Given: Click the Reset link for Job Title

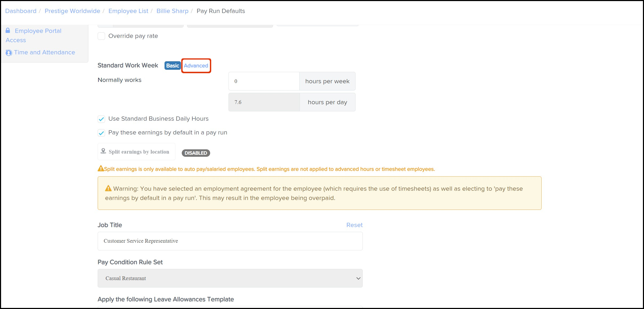Looking at the screenshot, I should (354, 225).
